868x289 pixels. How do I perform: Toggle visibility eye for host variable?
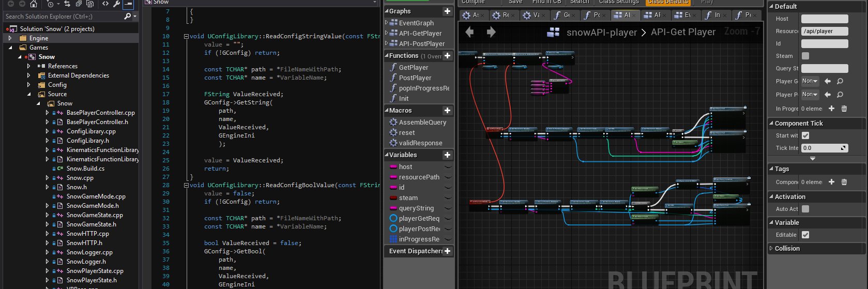point(448,167)
